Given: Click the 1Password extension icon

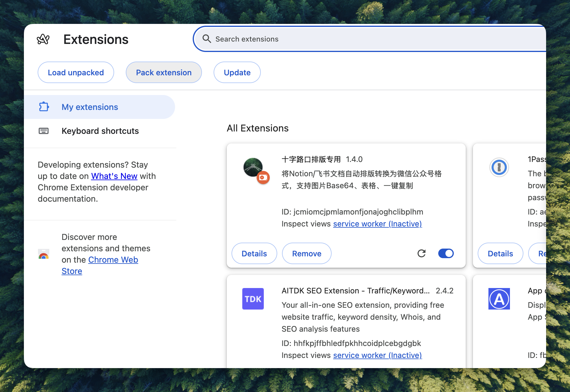Looking at the screenshot, I should pos(499,167).
